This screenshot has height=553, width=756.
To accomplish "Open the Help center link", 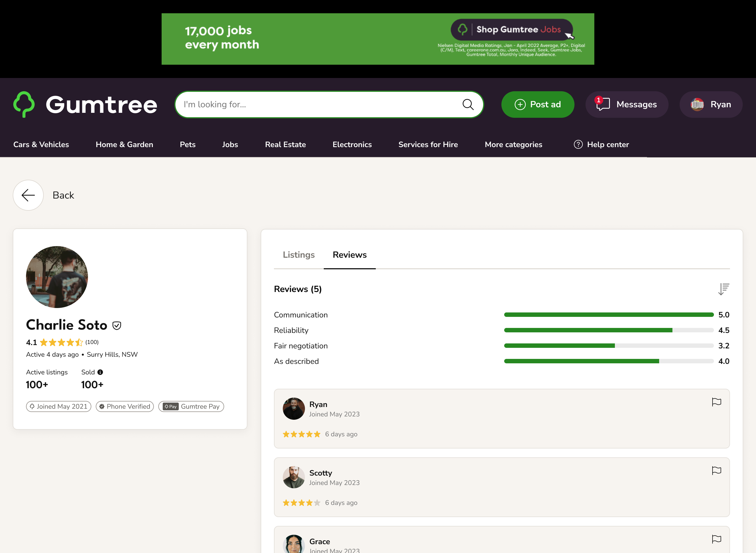I will (601, 145).
